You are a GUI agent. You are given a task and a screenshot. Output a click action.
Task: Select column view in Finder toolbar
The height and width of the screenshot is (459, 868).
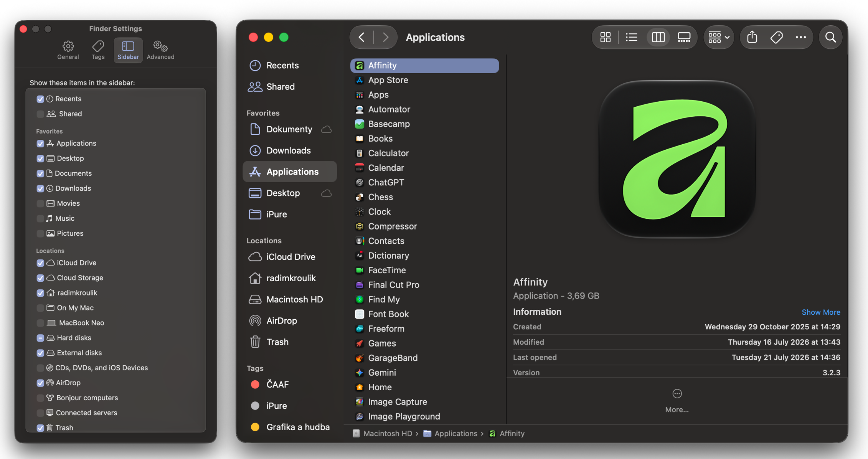pyautogui.click(x=658, y=37)
